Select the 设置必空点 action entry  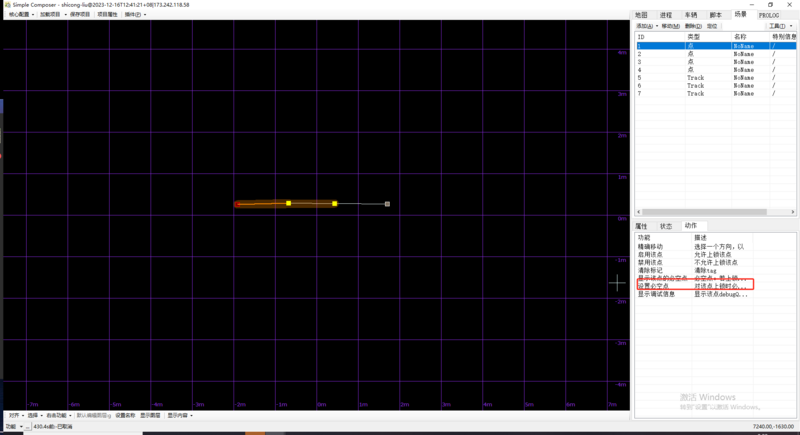(x=653, y=286)
